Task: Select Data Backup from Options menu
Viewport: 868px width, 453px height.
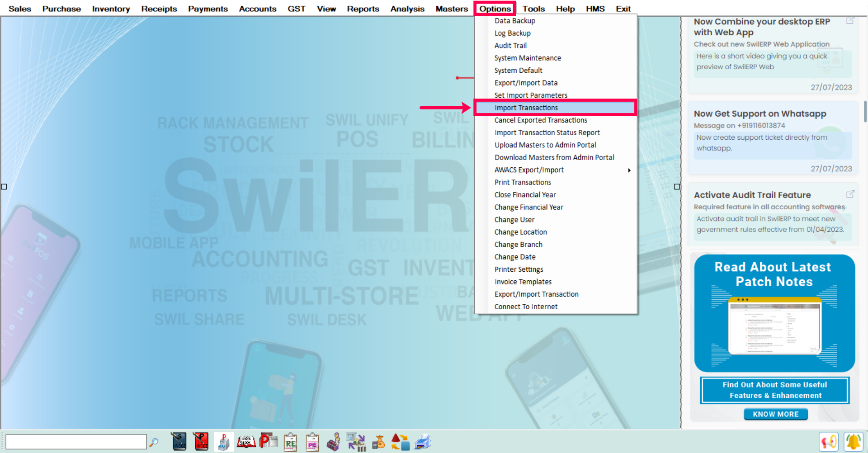Action: click(556, 21)
